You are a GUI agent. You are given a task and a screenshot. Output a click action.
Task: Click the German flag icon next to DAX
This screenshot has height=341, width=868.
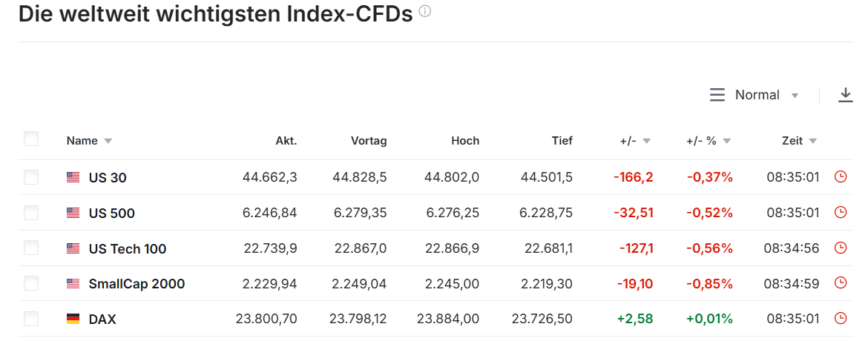point(73,320)
